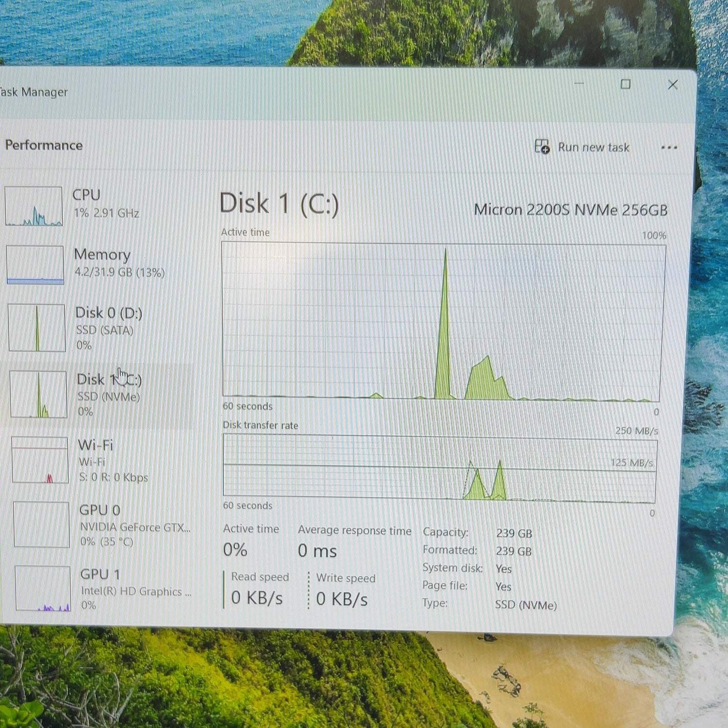Select the GPU 0 graph thumbnail

(x=42, y=524)
